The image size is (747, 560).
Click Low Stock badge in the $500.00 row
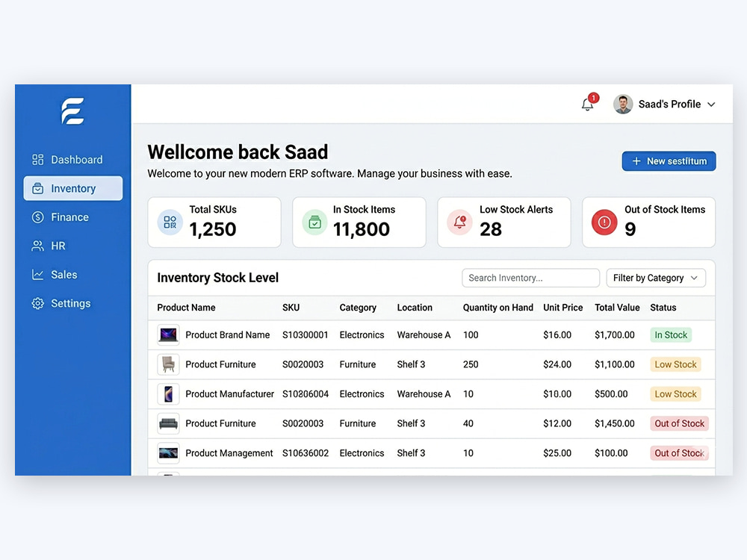(675, 393)
